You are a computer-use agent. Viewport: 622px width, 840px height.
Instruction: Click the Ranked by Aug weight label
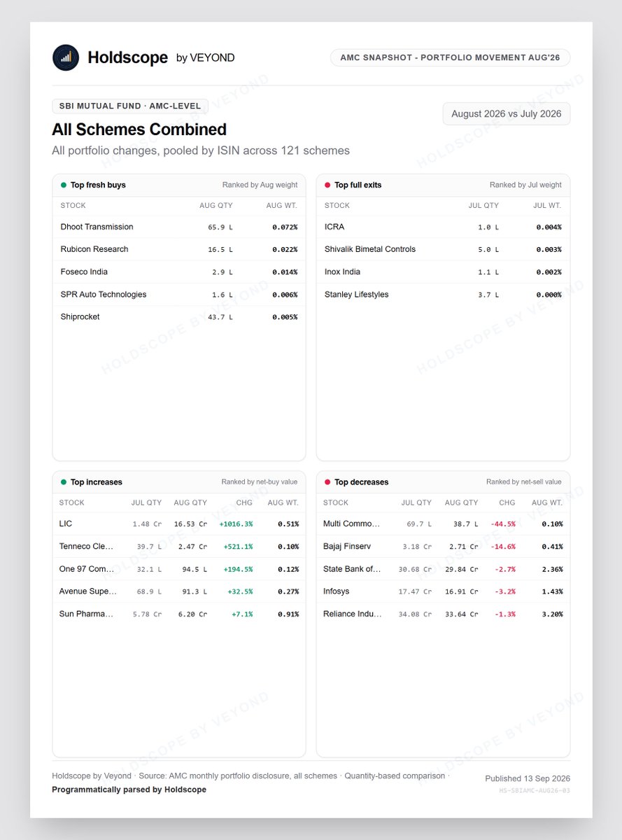coord(260,185)
